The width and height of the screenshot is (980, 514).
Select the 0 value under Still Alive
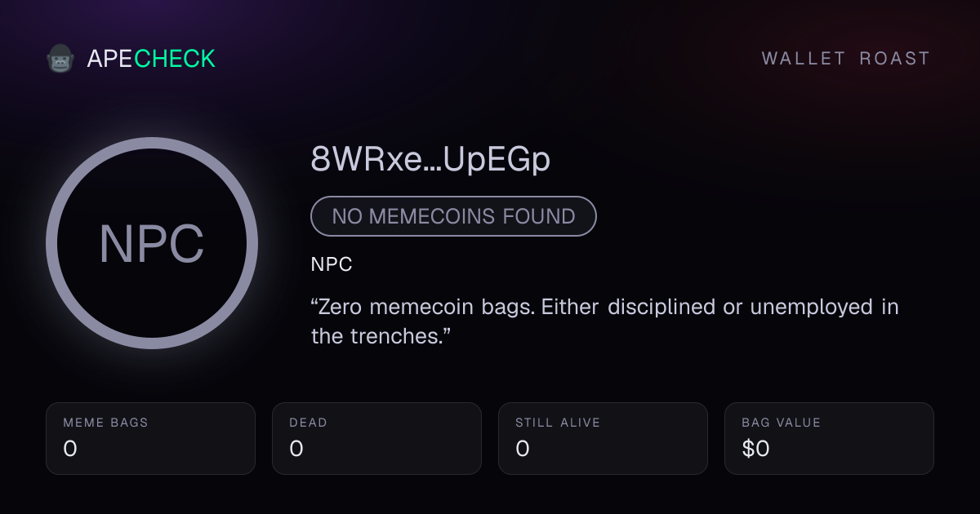523,449
